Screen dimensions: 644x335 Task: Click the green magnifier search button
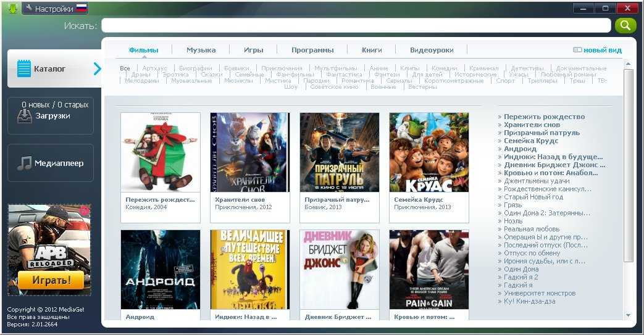coord(625,25)
